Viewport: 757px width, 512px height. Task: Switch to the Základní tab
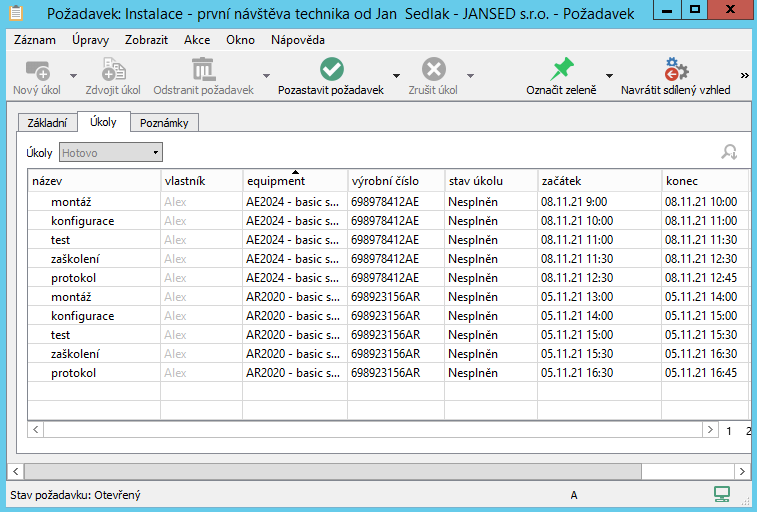(x=47, y=123)
